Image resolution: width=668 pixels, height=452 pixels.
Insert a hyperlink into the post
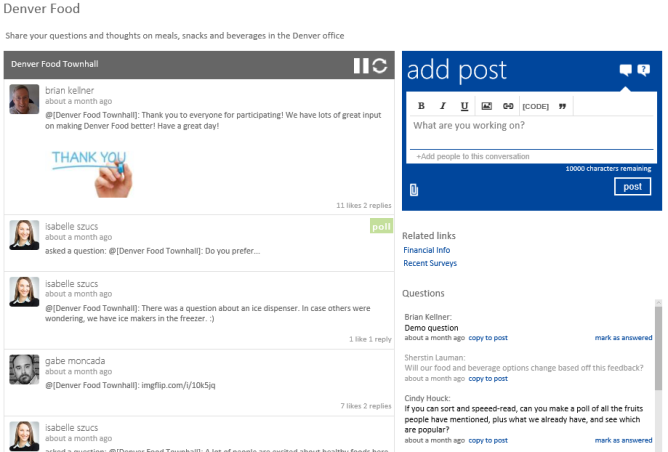[508, 106]
